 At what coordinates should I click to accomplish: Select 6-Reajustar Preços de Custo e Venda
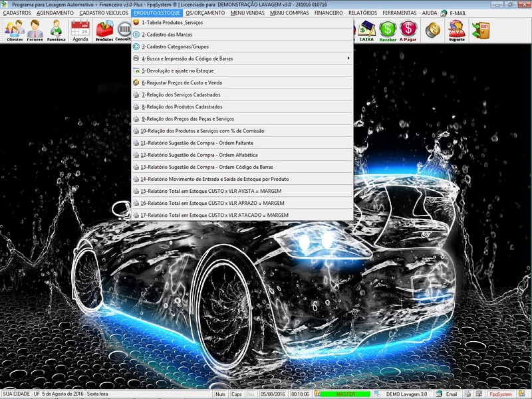coord(242,82)
